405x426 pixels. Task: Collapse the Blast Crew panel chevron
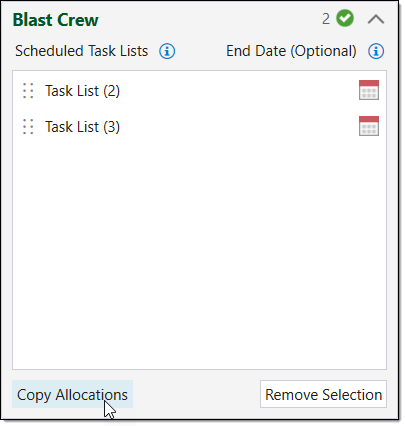point(376,19)
